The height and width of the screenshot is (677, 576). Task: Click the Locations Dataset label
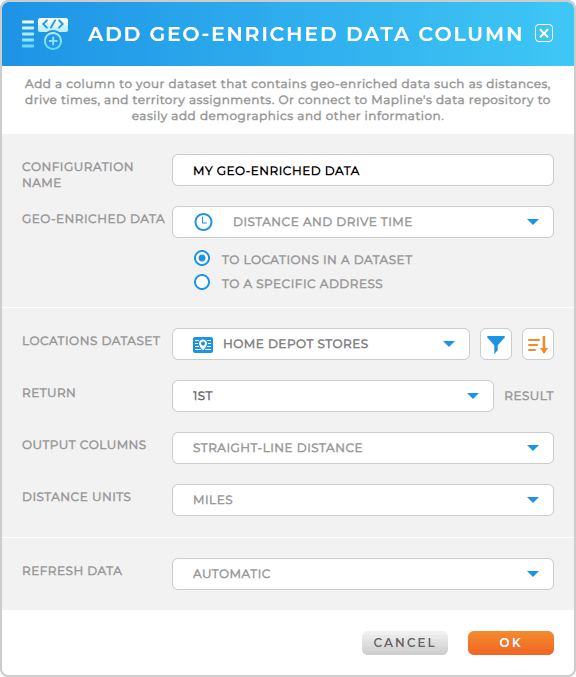click(91, 341)
